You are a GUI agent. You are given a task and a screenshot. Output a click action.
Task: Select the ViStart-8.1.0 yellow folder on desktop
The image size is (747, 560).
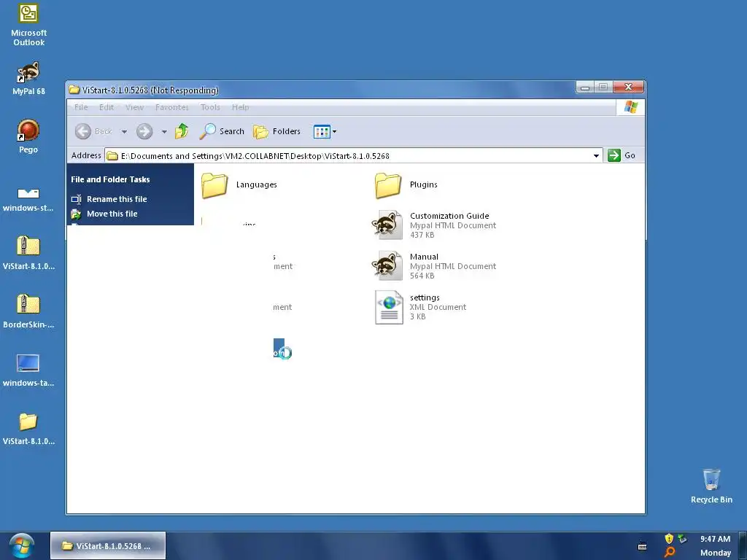[28, 427]
